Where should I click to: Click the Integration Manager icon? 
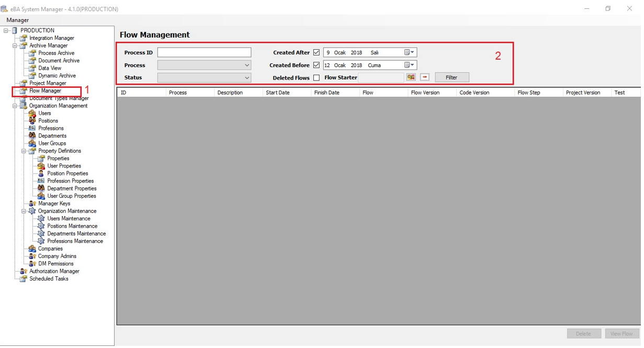[23, 38]
